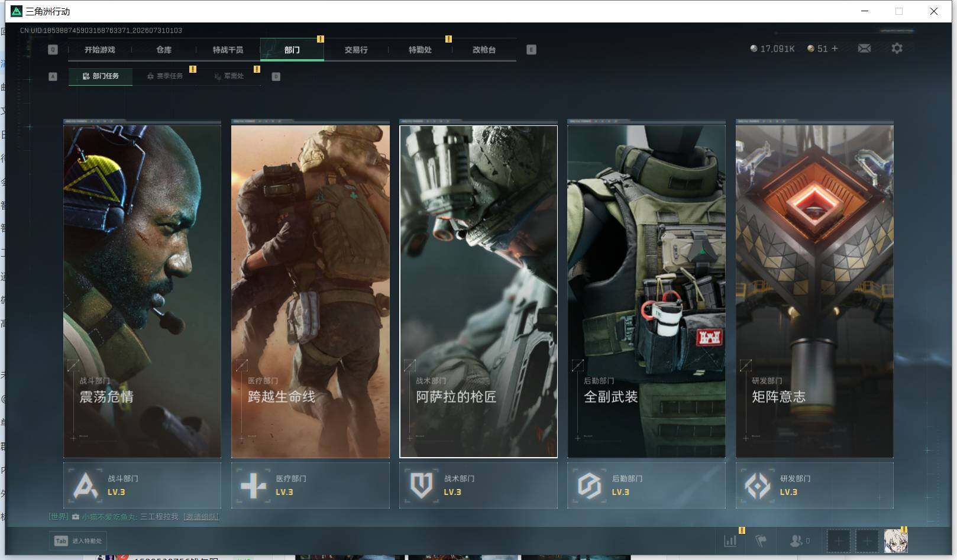Open the 跨越生命线 medical department card
This screenshot has width=957, height=560.
[311, 291]
